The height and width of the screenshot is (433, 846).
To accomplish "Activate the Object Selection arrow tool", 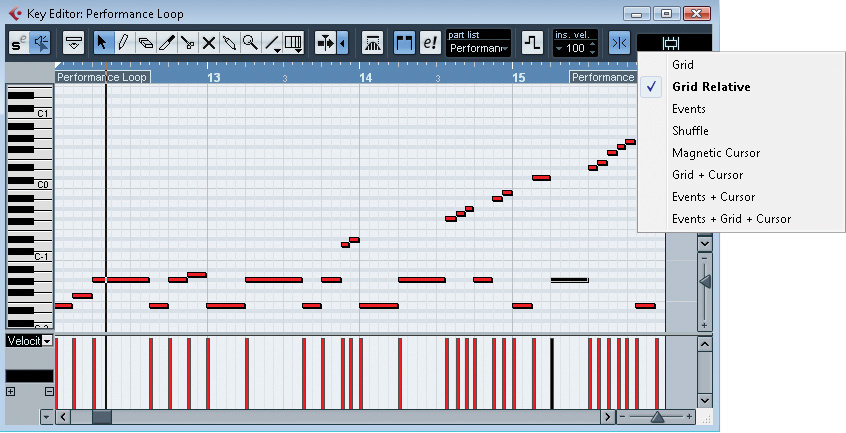I will [x=103, y=43].
